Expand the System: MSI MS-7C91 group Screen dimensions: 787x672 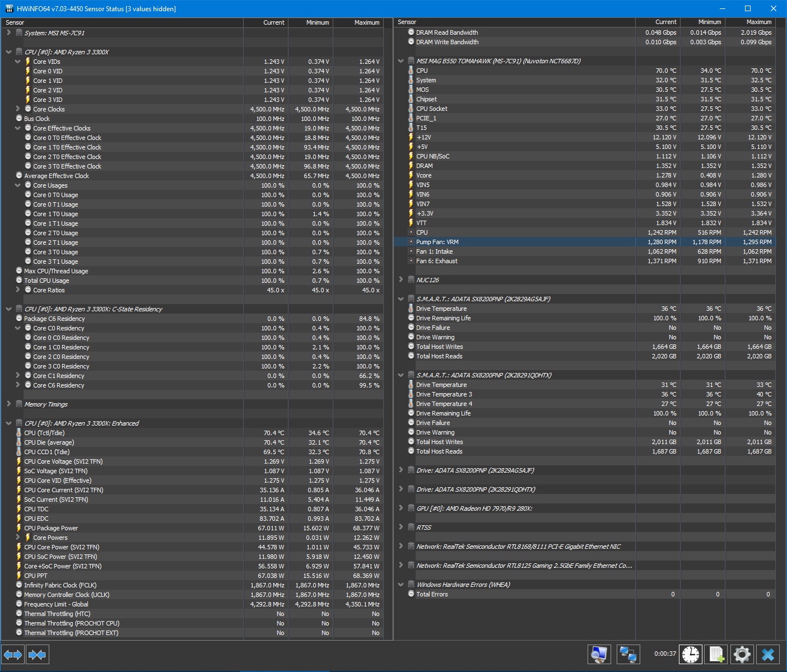pyautogui.click(x=8, y=33)
